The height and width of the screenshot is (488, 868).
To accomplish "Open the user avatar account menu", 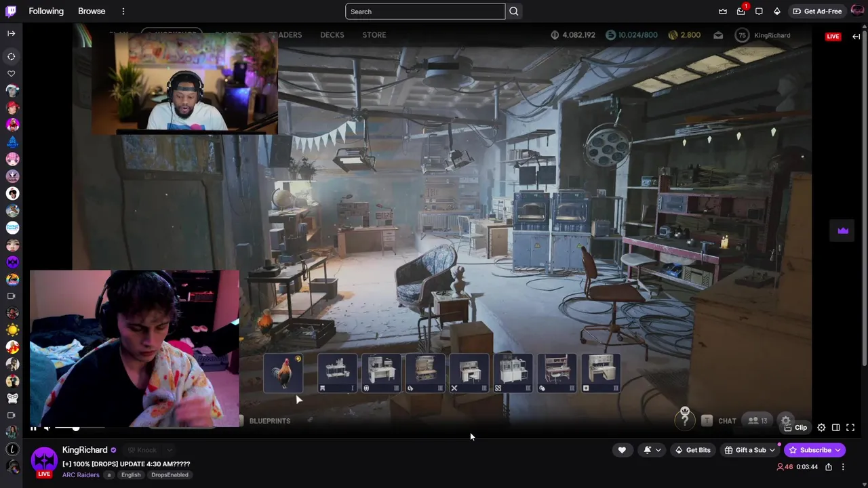I will click(x=857, y=11).
